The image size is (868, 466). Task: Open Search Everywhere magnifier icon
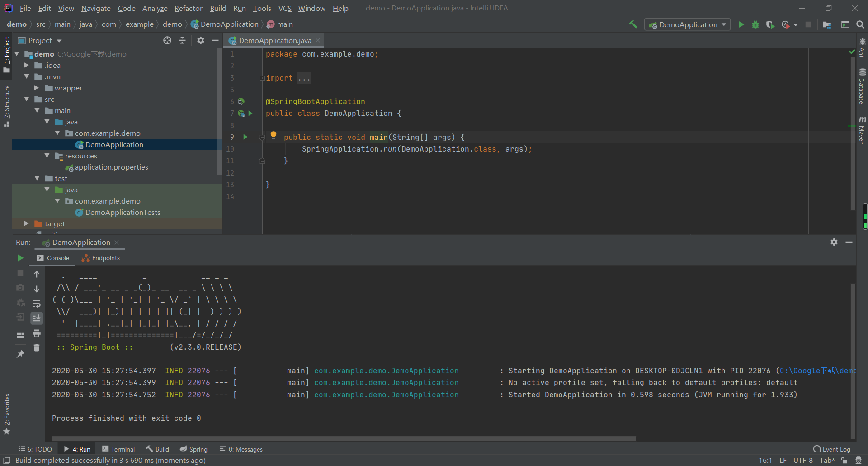click(x=860, y=24)
